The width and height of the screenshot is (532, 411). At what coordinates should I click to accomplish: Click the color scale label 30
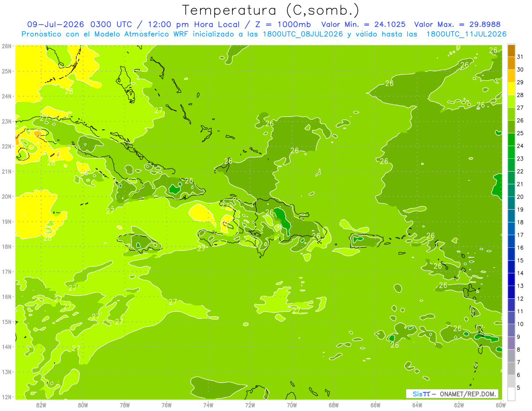point(520,70)
